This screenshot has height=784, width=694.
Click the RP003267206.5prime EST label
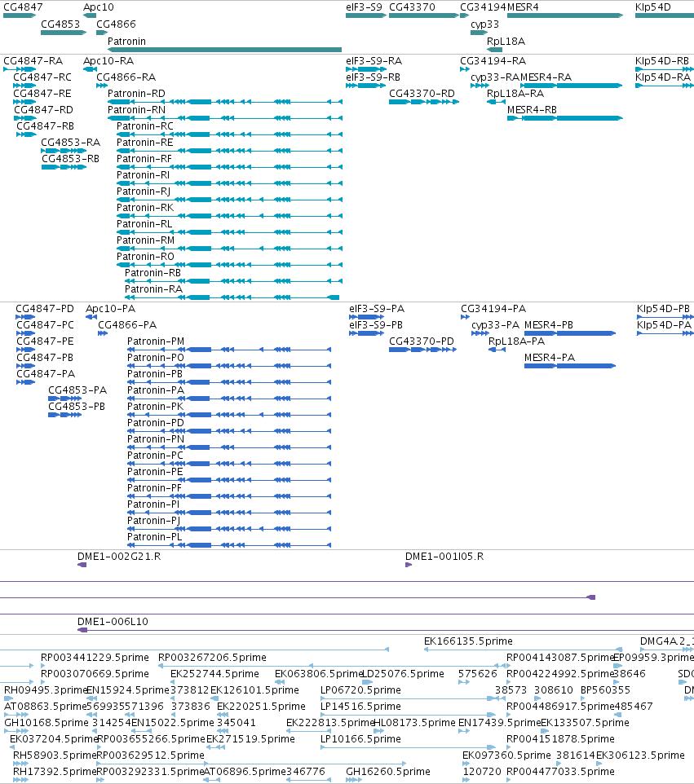[x=212, y=658]
